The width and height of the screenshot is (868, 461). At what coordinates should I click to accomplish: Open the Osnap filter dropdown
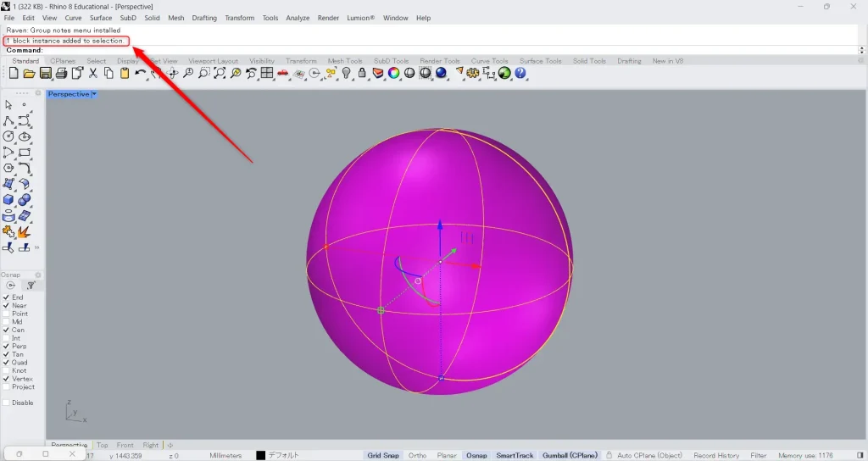(x=31, y=286)
